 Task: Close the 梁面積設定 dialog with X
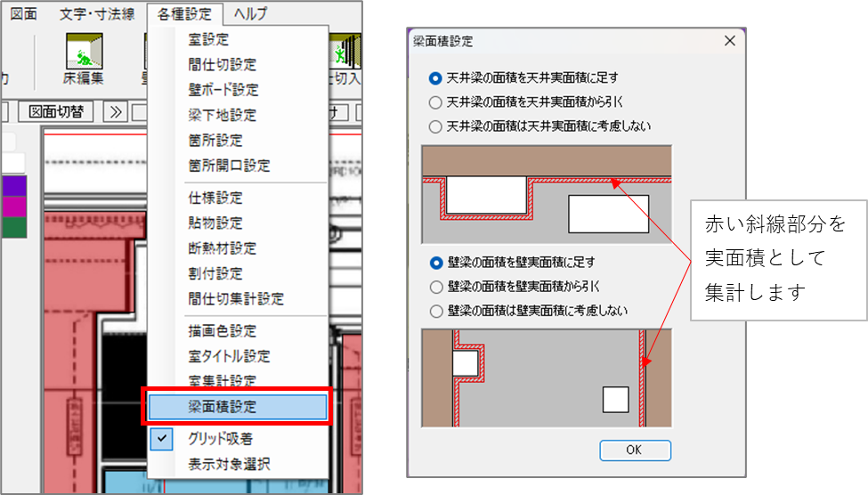[730, 41]
